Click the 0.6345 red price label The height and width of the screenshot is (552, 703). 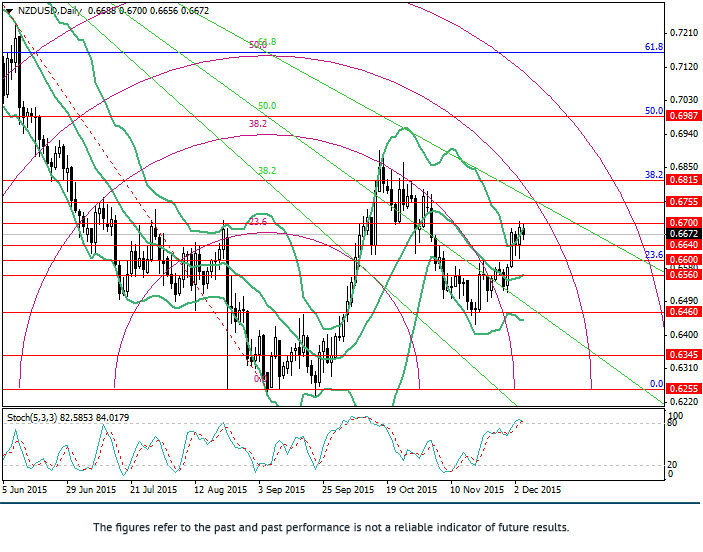684,355
